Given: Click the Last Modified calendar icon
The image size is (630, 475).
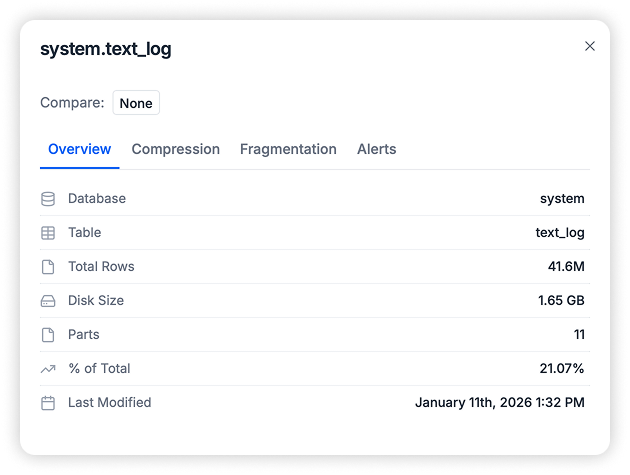Looking at the screenshot, I should [x=48, y=403].
